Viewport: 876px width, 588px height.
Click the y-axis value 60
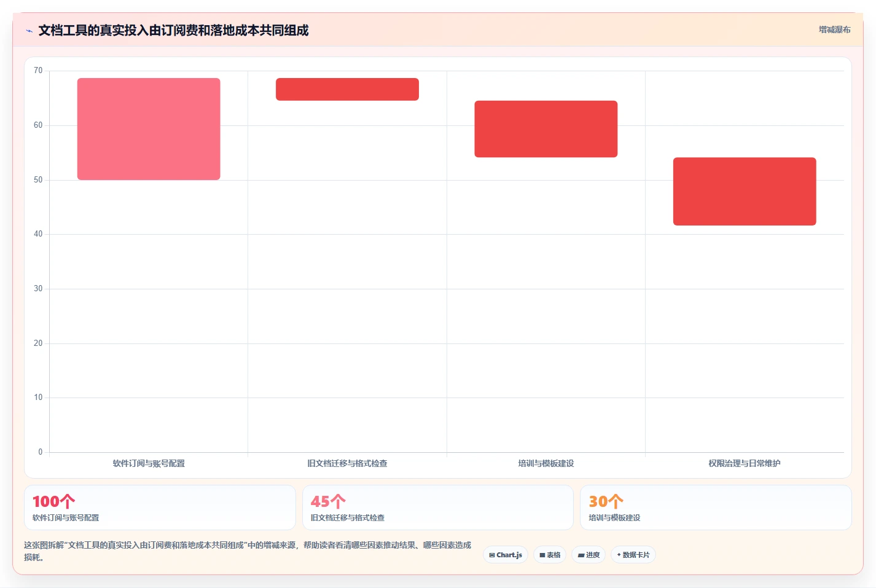click(x=38, y=125)
